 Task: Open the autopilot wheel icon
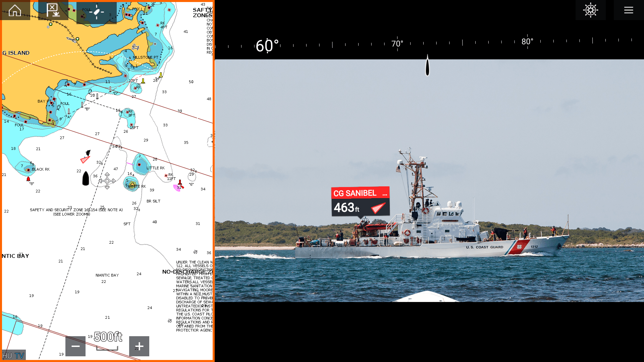pos(590,10)
